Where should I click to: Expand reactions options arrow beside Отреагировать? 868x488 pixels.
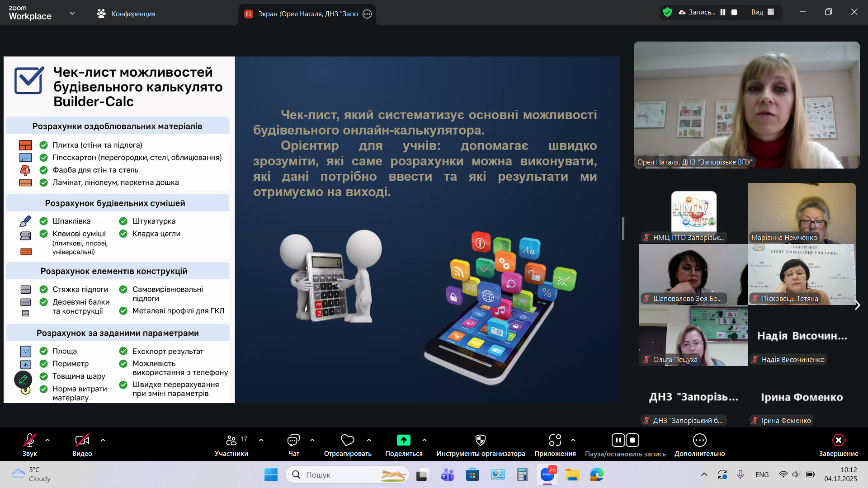[369, 440]
